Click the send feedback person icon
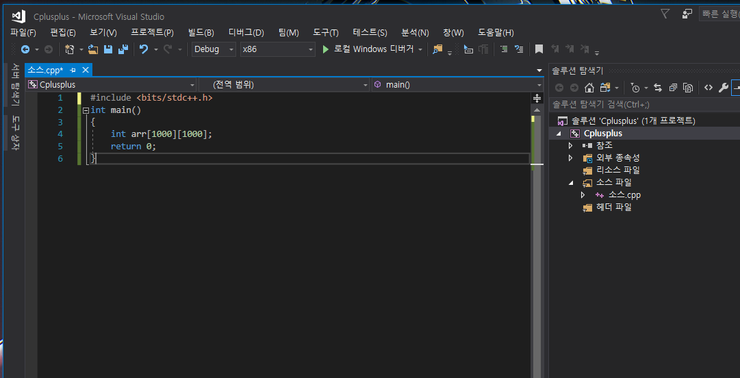Viewport: 740px width, 378px height. tap(687, 14)
